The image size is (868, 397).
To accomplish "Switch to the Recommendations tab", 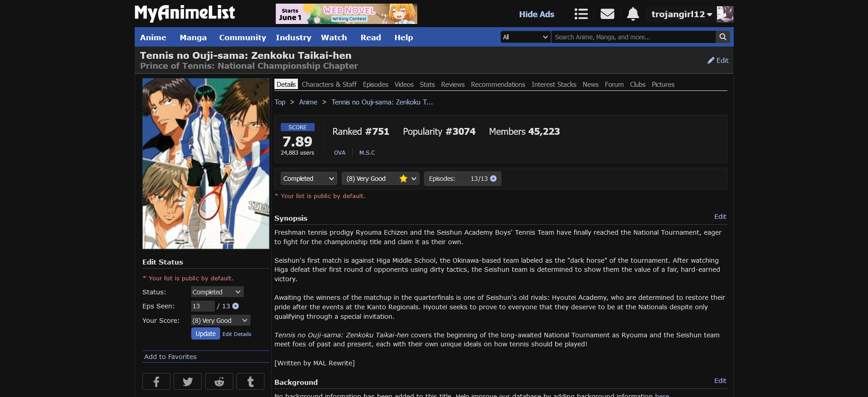I will click(x=498, y=85).
